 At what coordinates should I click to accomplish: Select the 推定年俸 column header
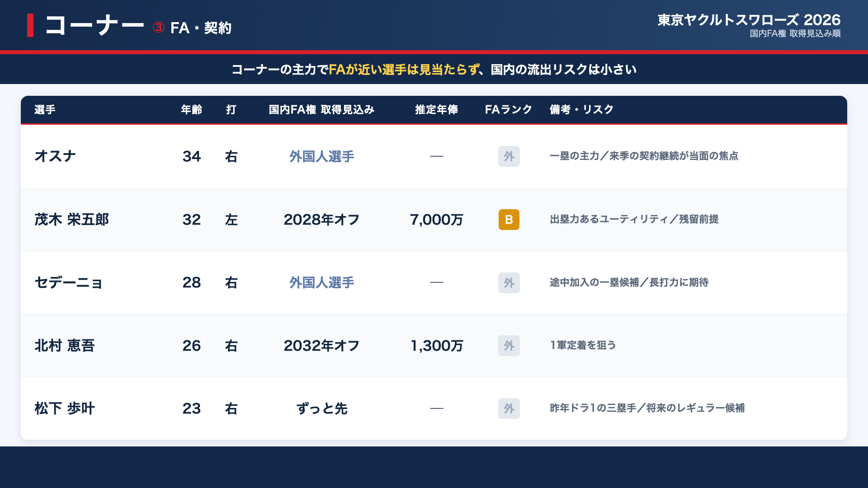(436, 110)
